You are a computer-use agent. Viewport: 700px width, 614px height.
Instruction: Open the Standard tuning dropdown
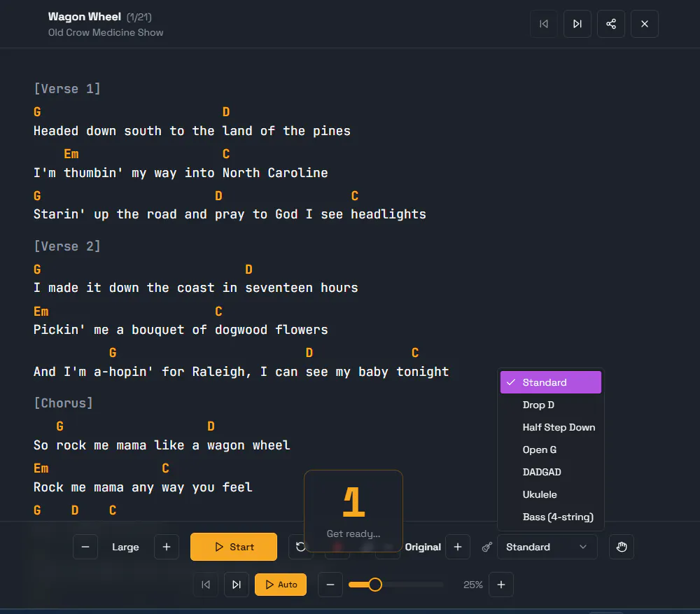547,547
